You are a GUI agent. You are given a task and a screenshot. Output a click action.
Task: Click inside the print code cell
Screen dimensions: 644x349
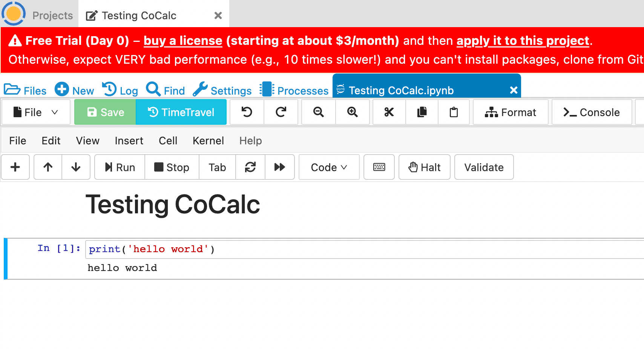point(339,249)
